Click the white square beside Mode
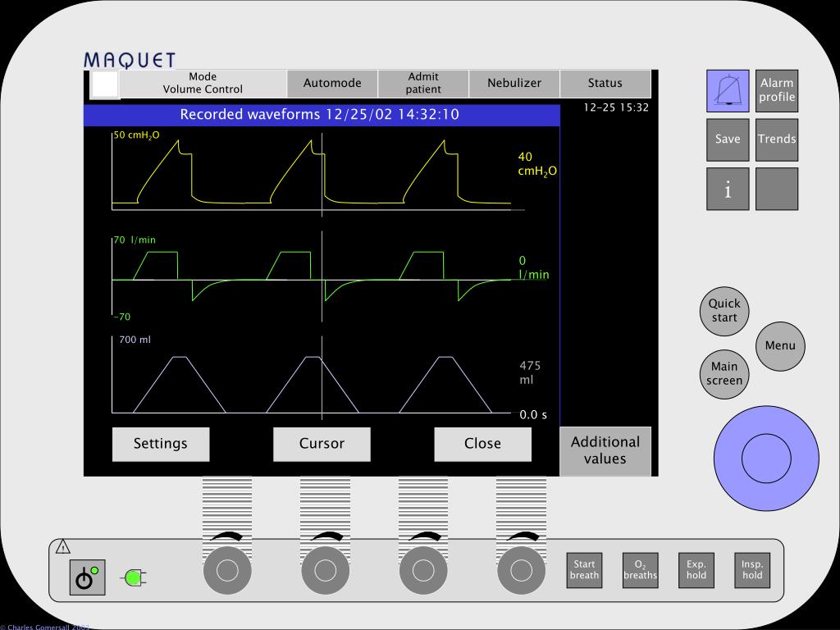This screenshot has height=630, width=840. pos(104,84)
